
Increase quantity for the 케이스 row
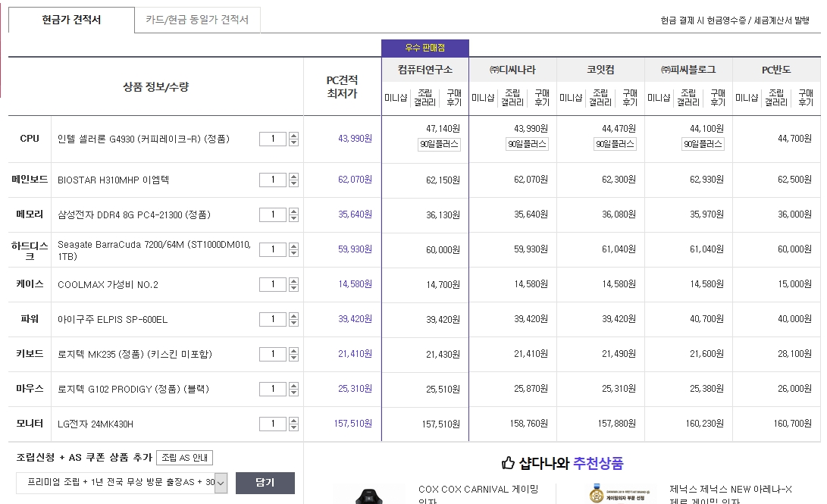[x=294, y=281]
